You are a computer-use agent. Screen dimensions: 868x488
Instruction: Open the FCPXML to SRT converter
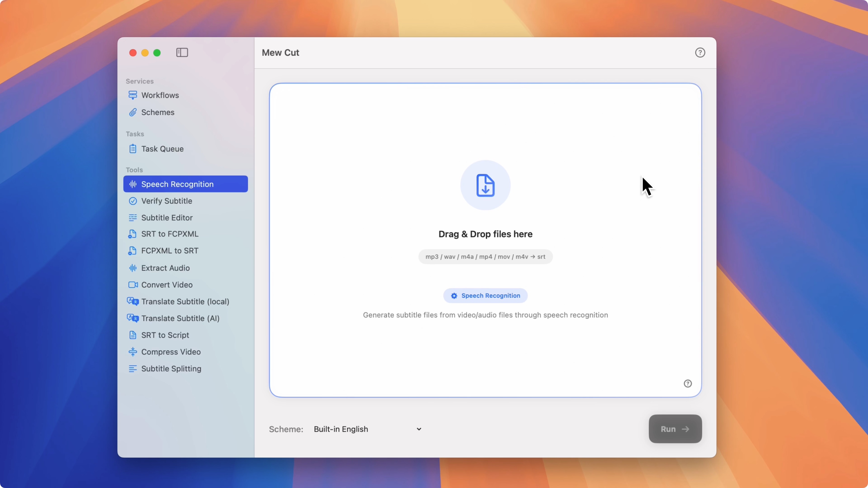(x=169, y=251)
